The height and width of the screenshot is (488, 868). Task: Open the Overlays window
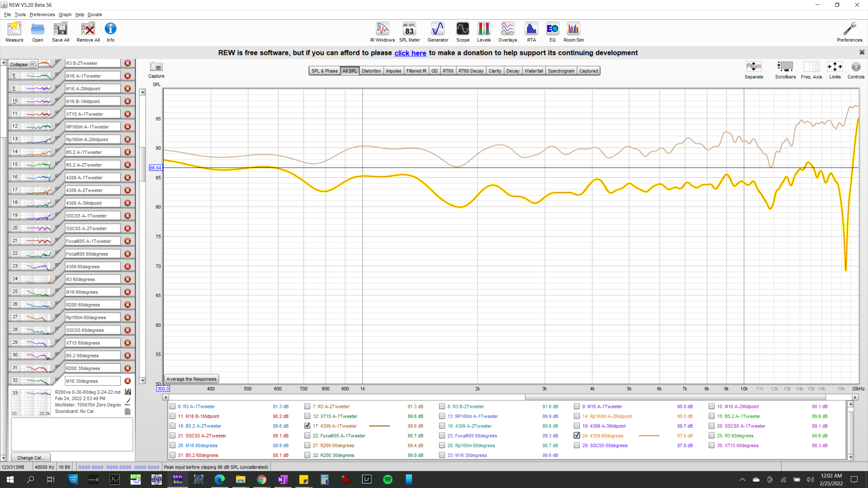508,32
